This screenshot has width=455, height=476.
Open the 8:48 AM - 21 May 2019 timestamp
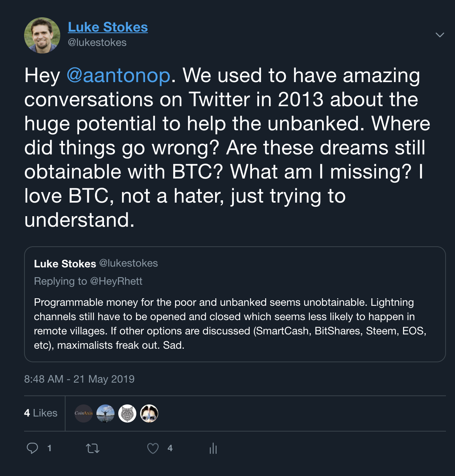click(x=79, y=379)
